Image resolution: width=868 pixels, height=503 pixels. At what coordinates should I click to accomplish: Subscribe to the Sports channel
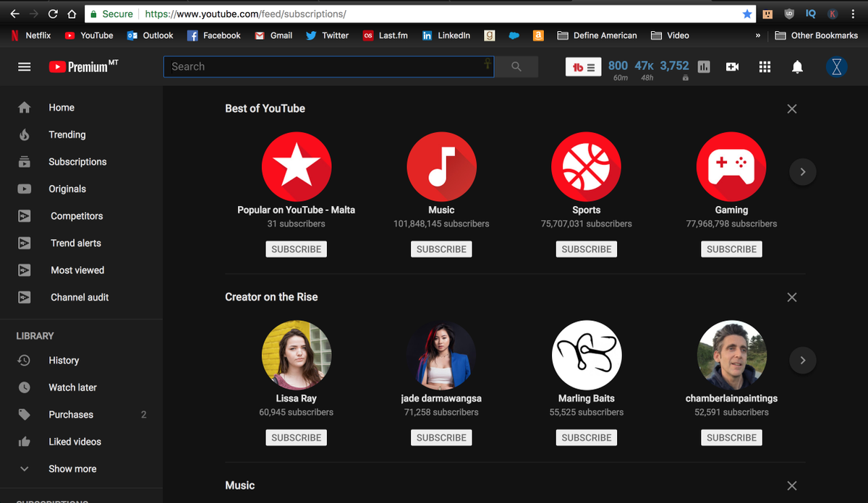click(x=587, y=249)
